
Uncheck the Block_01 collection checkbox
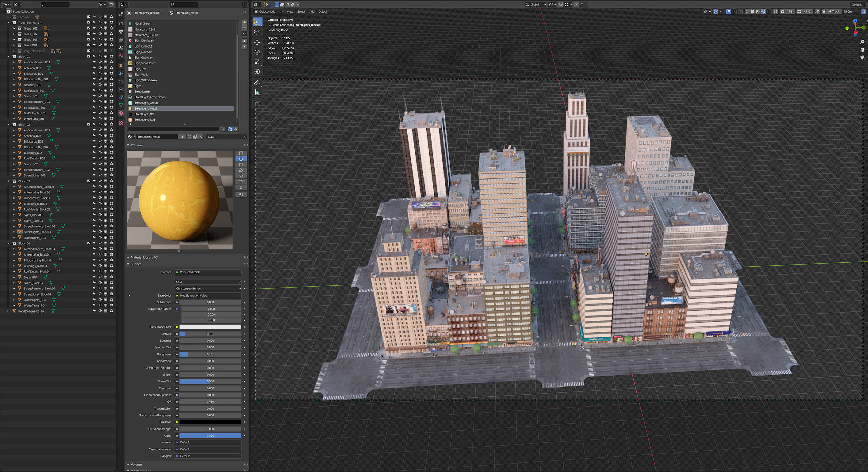(89, 57)
